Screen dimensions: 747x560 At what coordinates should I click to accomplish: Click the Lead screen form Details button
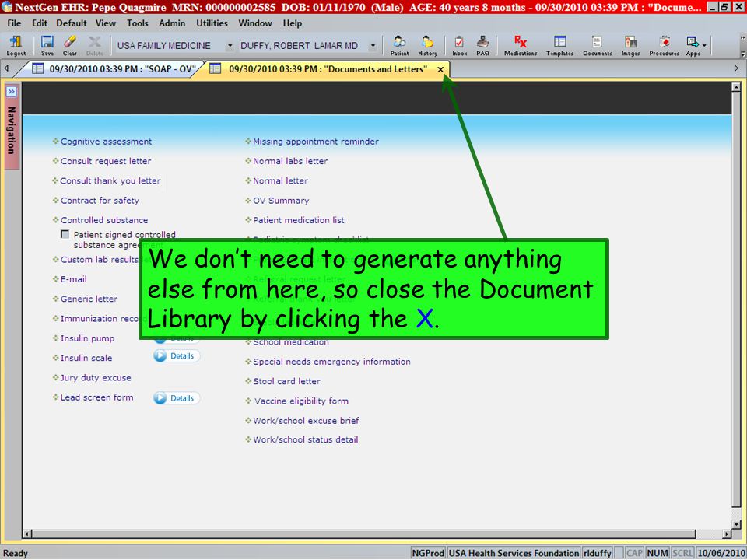[x=177, y=398]
